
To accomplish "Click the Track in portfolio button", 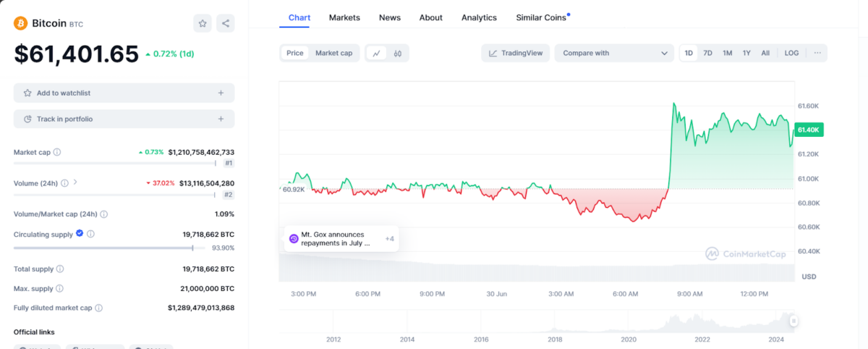I will point(124,119).
